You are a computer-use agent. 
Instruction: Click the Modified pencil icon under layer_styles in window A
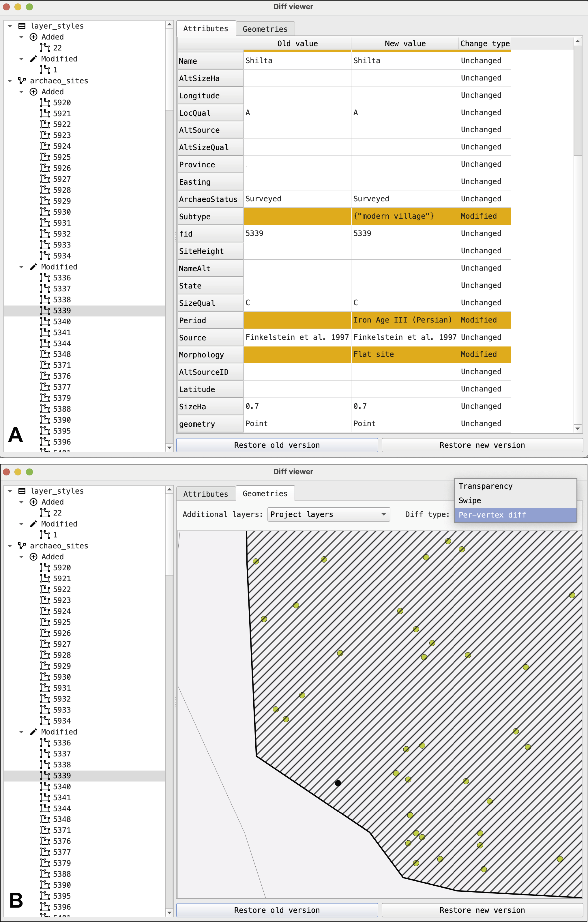click(33, 59)
